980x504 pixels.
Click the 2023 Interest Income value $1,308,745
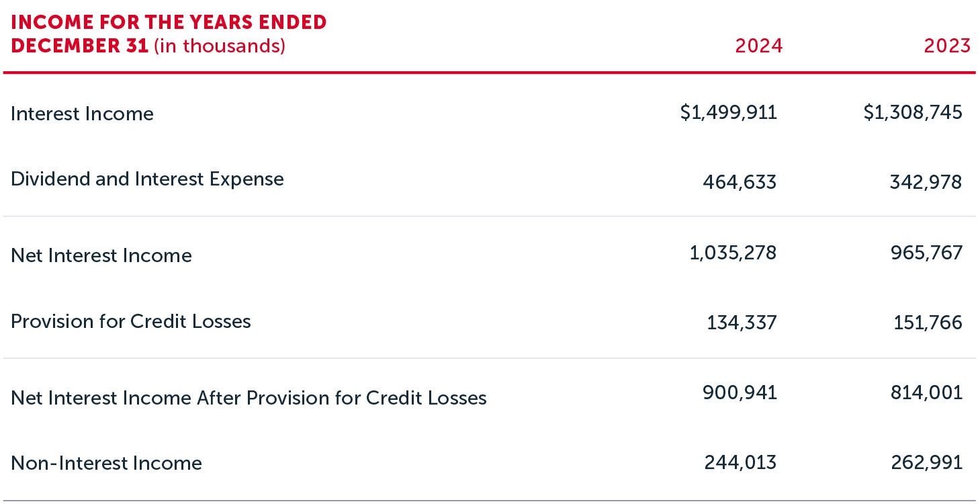pyautogui.click(x=913, y=112)
